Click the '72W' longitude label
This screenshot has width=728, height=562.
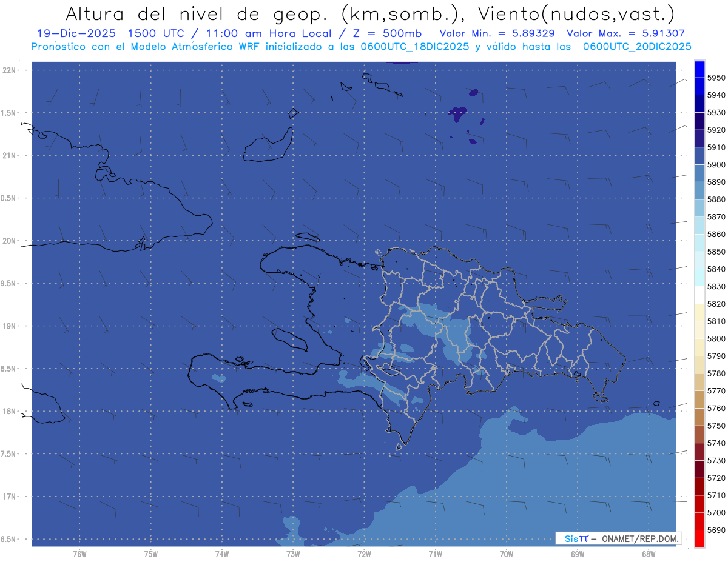[364, 554]
